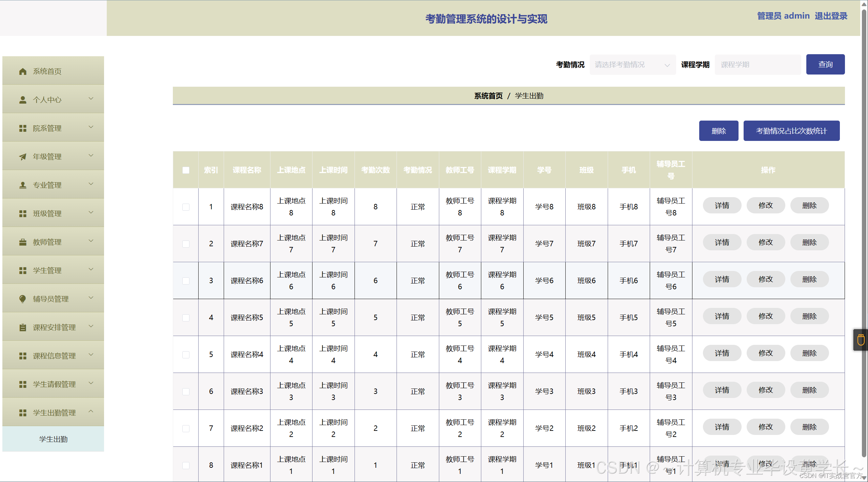Toggle the select-all checkbox in table header
Viewport: 868px width, 482px height.
tap(186, 170)
